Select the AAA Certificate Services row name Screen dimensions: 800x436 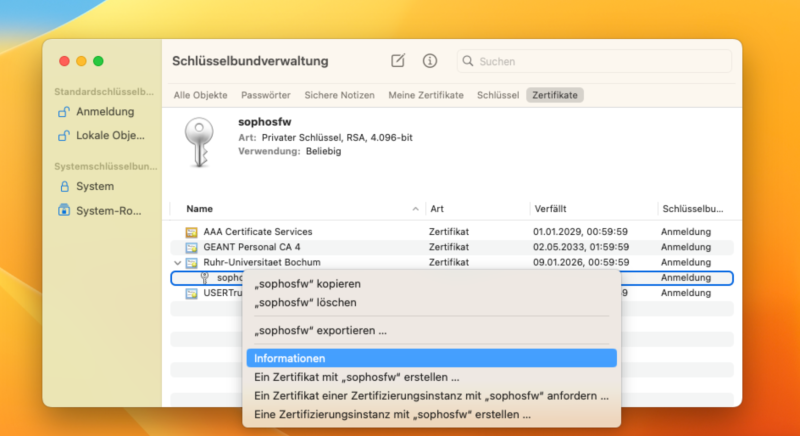[x=258, y=232]
